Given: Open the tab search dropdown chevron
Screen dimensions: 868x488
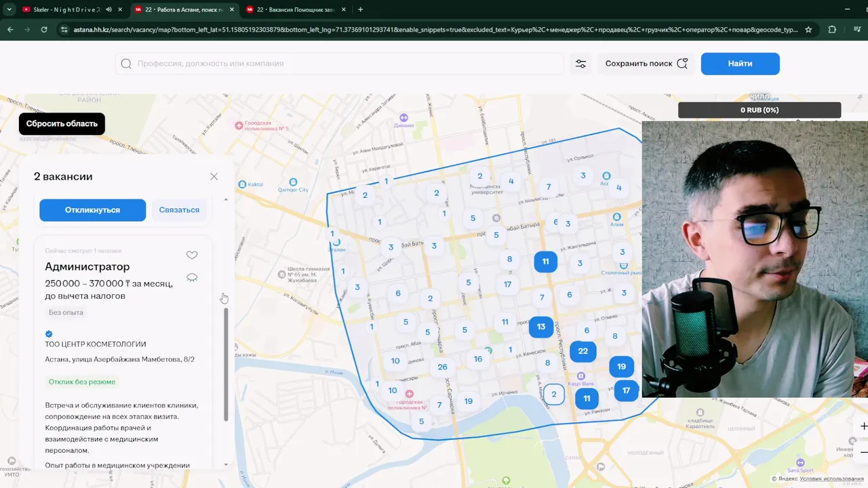Looking at the screenshot, I should point(8,9).
